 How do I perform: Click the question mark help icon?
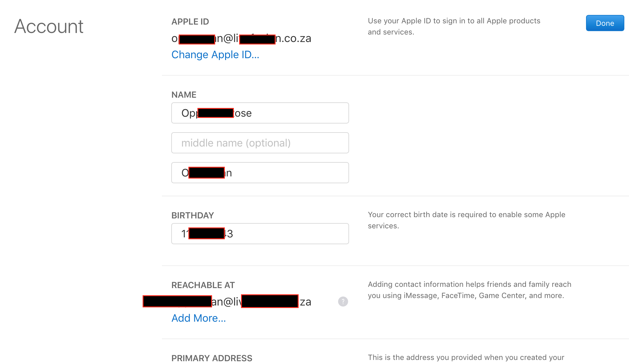343,301
